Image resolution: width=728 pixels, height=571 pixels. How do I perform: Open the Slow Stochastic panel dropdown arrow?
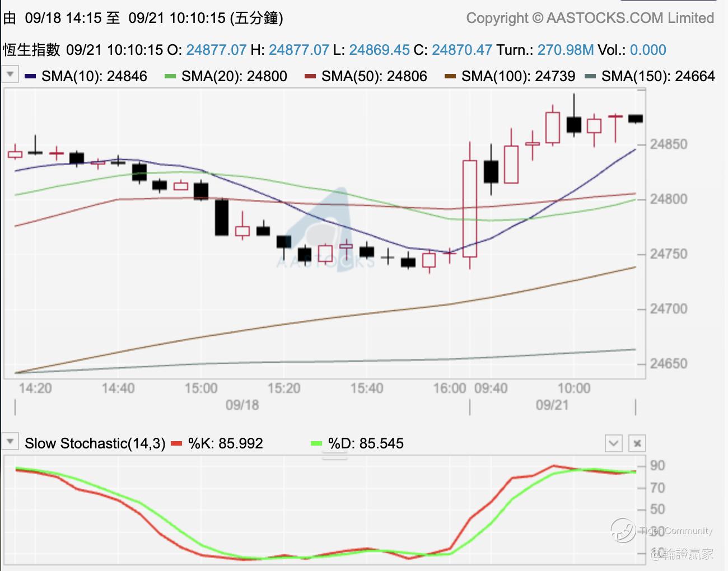coord(10,442)
